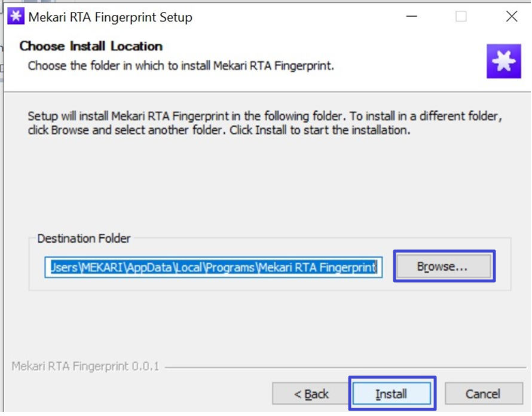Click the "Choose the folder in which" subtitle
This screenshot has width=532, height=416.
[181, 65]
